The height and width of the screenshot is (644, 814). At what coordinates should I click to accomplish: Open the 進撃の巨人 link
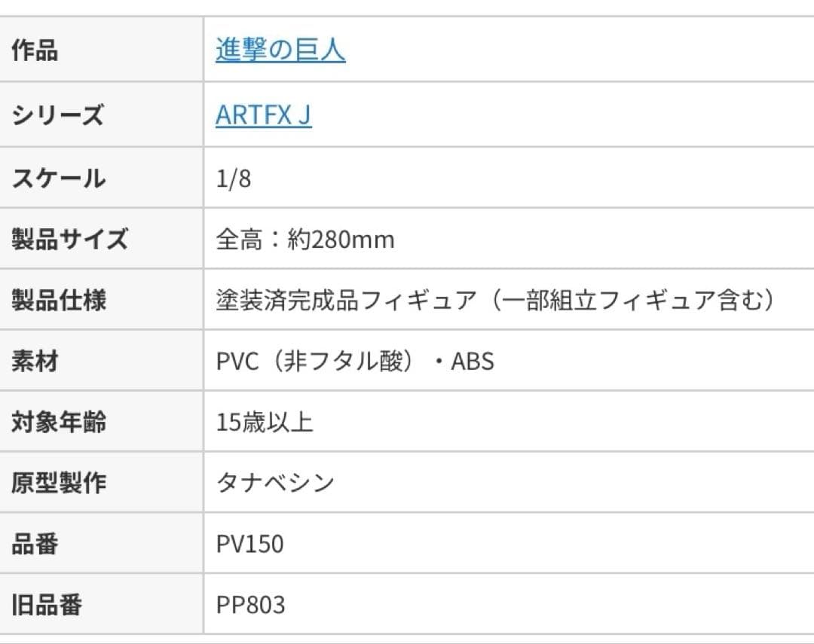(x=280, y=50)
